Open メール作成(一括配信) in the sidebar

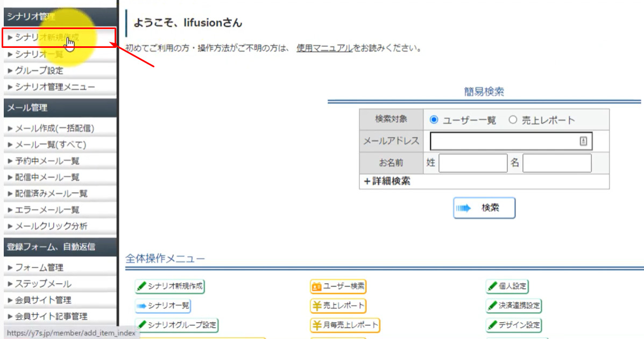[x=54, y=128]
